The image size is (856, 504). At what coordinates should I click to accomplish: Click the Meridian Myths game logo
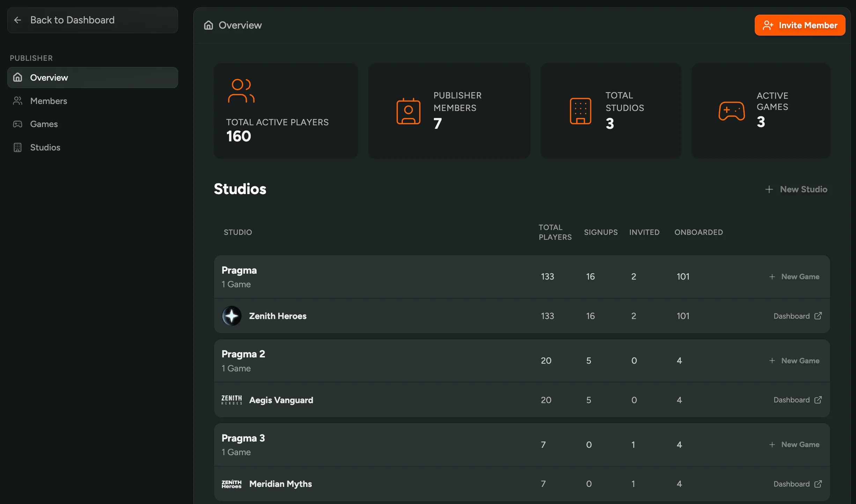click(x=231, y=484)
